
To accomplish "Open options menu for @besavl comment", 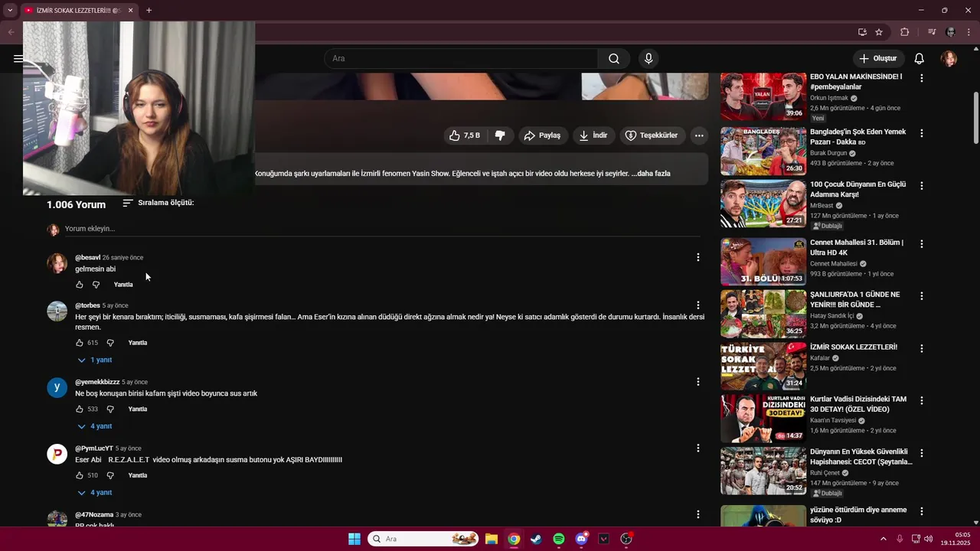I will click(697, 257).
